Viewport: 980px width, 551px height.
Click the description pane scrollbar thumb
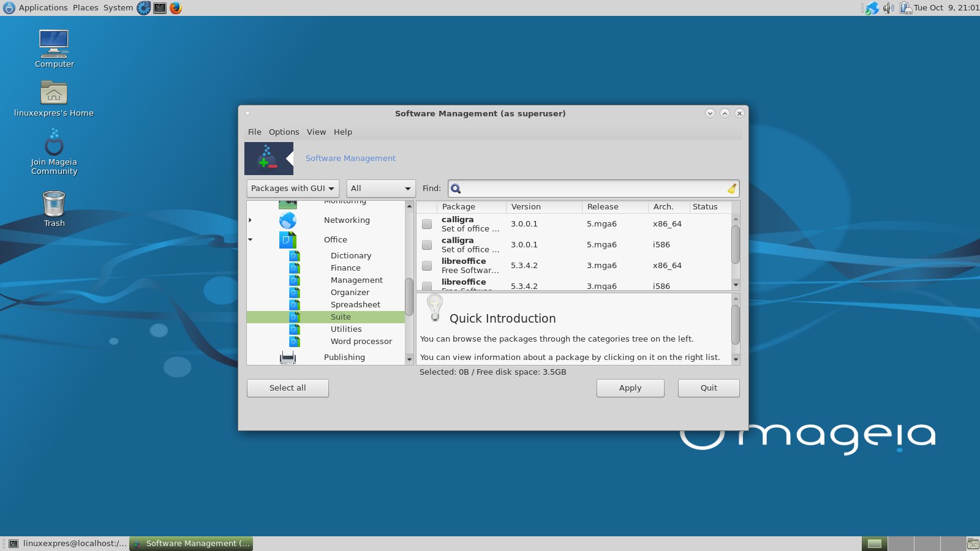click(x=736, y=324)
